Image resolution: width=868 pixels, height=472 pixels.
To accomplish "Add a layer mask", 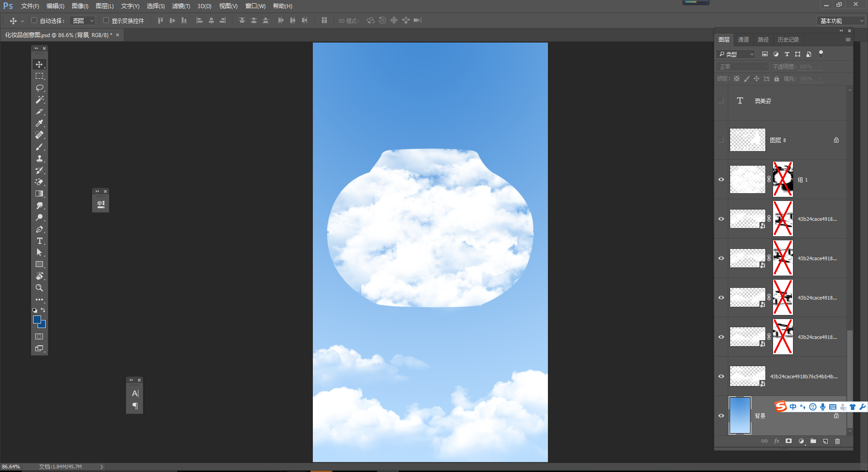I will [789, 441].
